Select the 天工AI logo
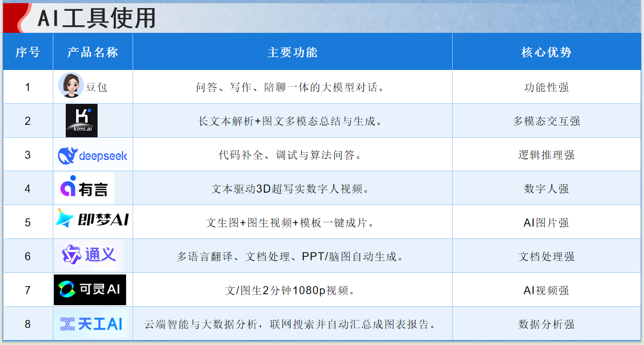This screenshot has height=345, width=644. (x=91, y=323)
